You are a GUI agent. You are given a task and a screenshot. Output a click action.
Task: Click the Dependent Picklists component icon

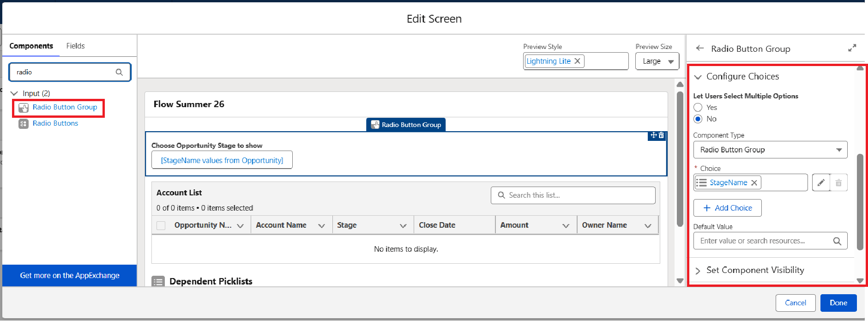coord(158,281)
